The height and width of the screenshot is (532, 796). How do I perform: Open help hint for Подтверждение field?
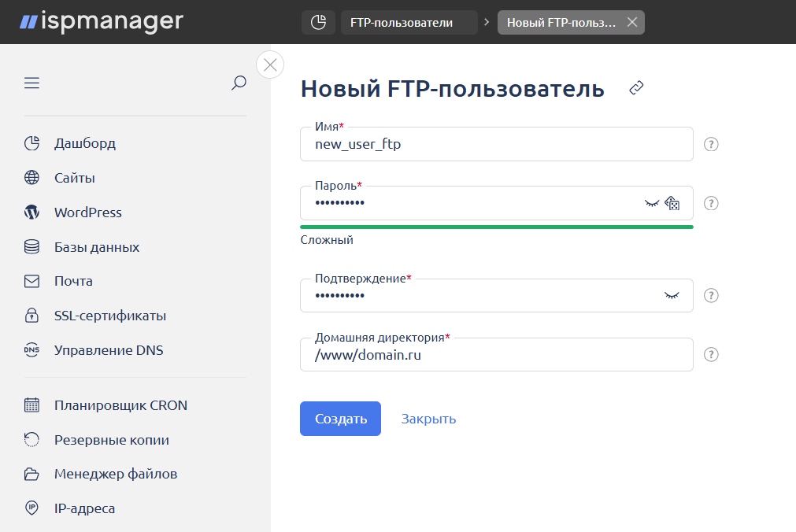click(x=711, y=295)
